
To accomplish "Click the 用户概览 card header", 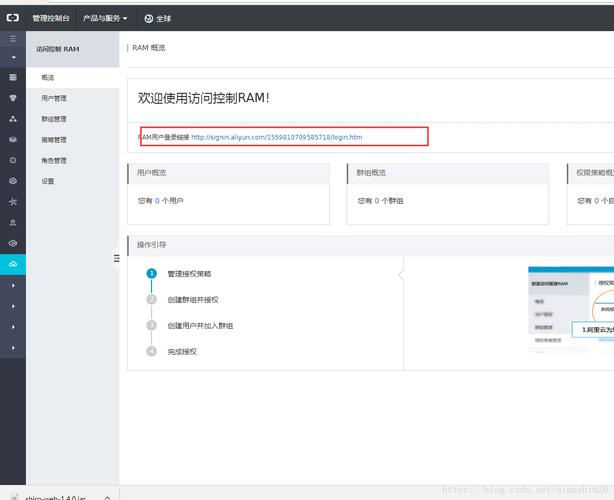I will pyautogui.click(x=229, y=173).
